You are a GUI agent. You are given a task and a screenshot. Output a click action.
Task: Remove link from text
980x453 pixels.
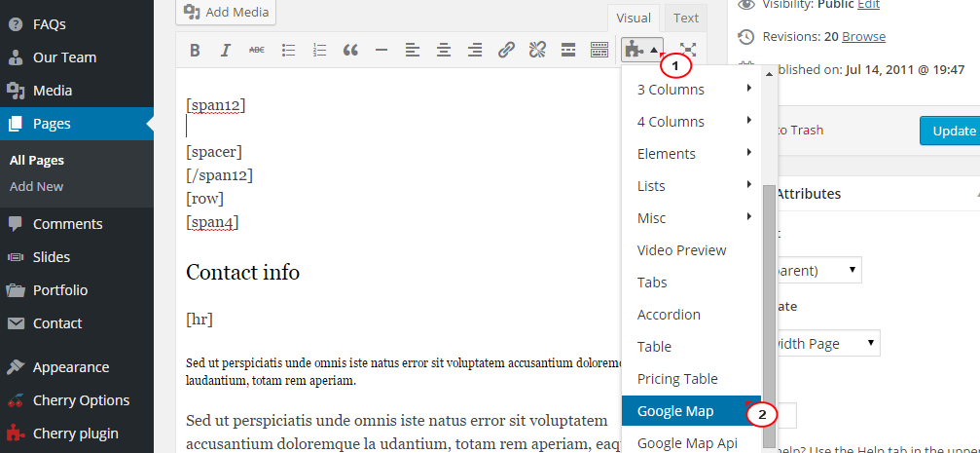[x=537, y=50]
